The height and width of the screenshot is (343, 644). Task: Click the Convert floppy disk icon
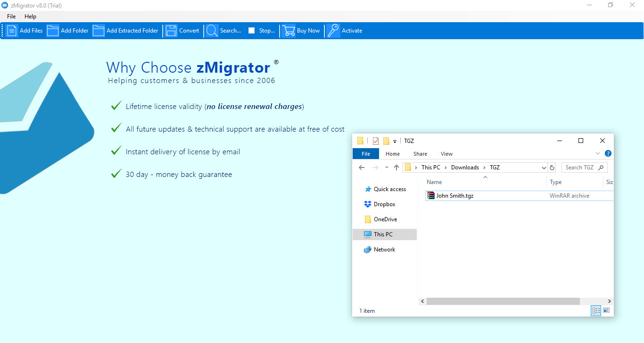(171, 31)
